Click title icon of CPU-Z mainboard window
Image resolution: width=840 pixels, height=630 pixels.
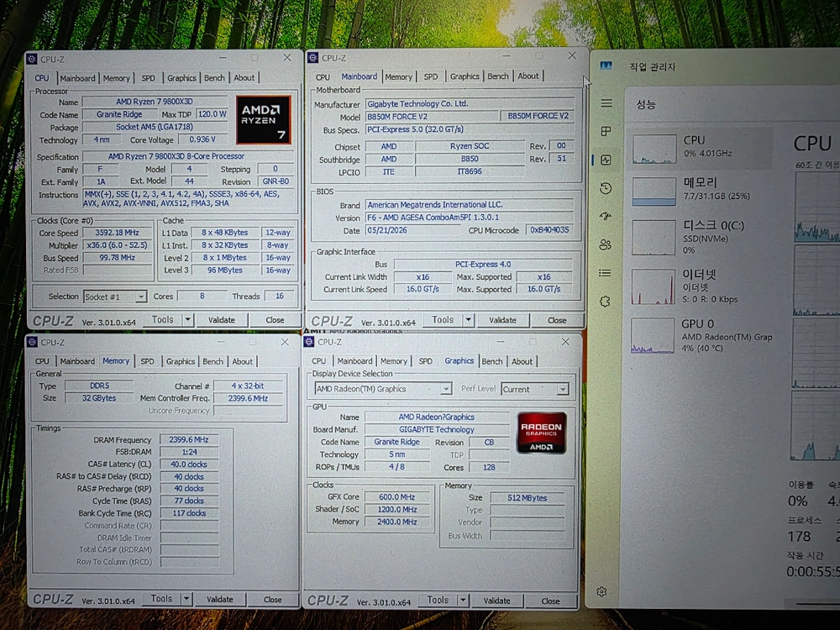[313, 58]
